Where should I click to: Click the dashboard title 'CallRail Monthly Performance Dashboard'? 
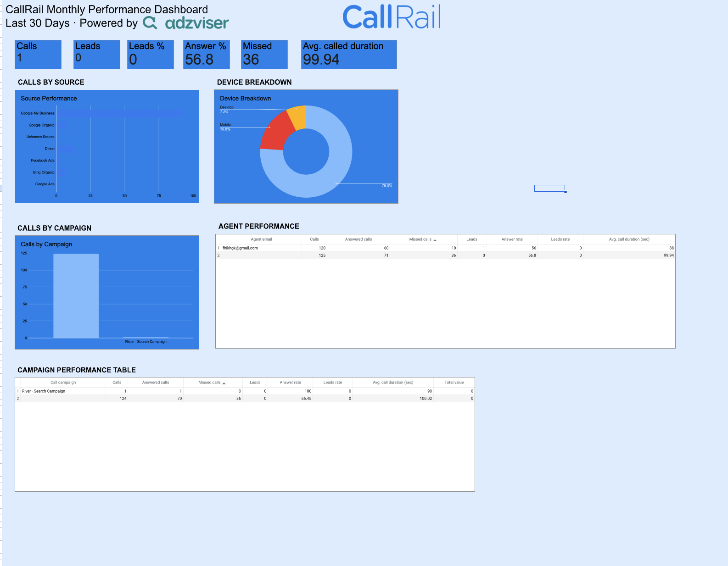click(x=107, y=10)
